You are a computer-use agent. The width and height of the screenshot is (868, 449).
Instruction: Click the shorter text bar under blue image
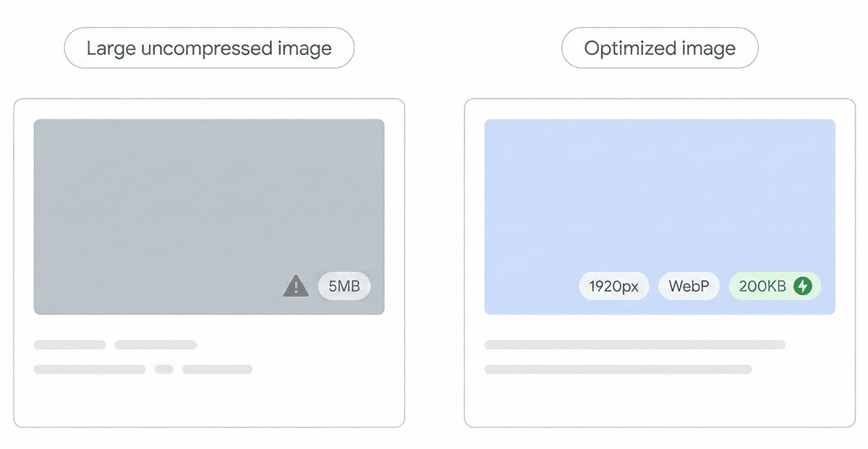coord(618,369)
